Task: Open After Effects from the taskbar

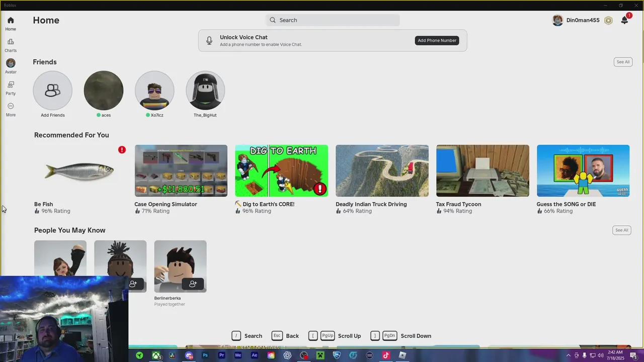Action: click(255, 355)
